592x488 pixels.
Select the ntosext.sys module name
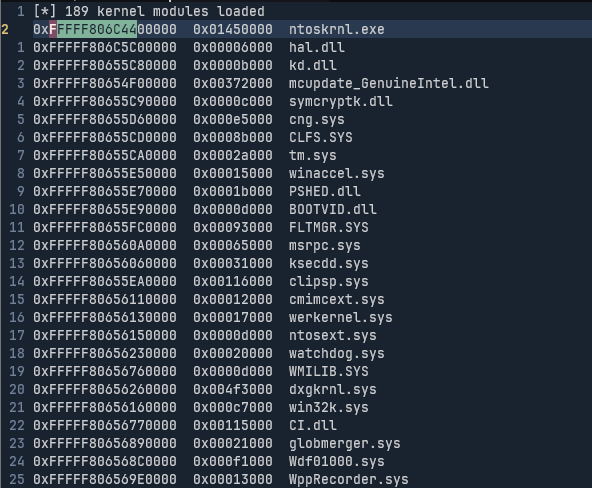(x=333, y=336)
